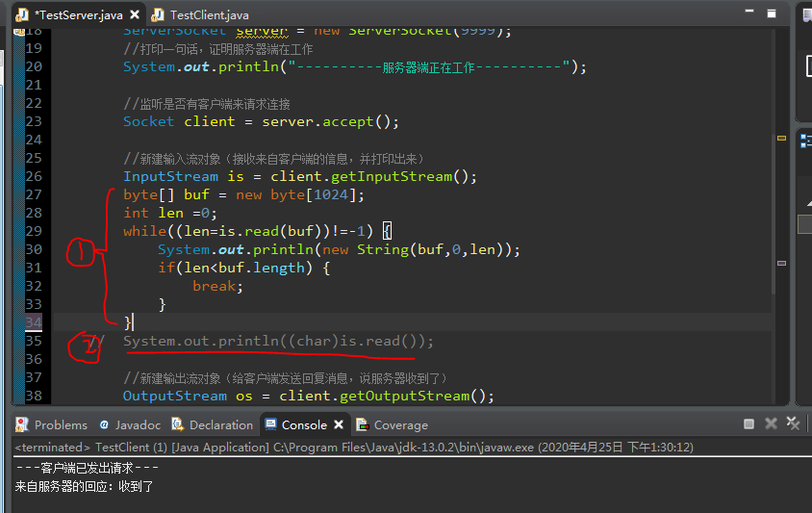
Task: Click line number 29 in the gutter
Action: (34, 231)
